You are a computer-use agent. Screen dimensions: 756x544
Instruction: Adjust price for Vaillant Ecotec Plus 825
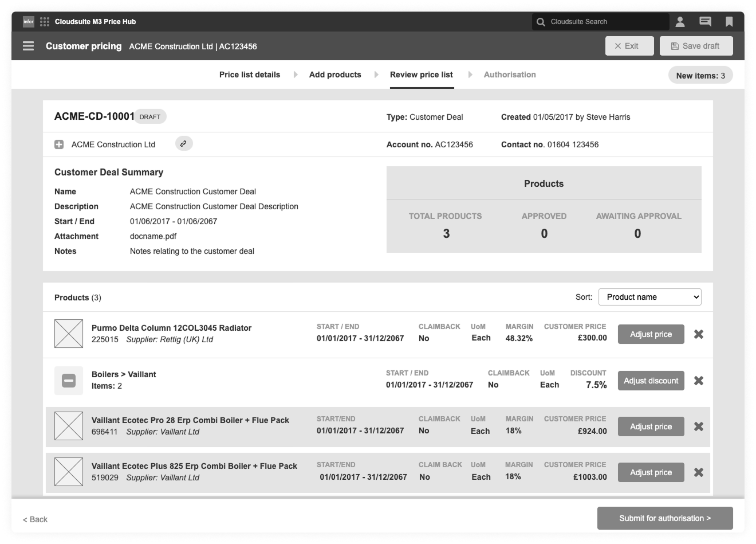[651, 472]
